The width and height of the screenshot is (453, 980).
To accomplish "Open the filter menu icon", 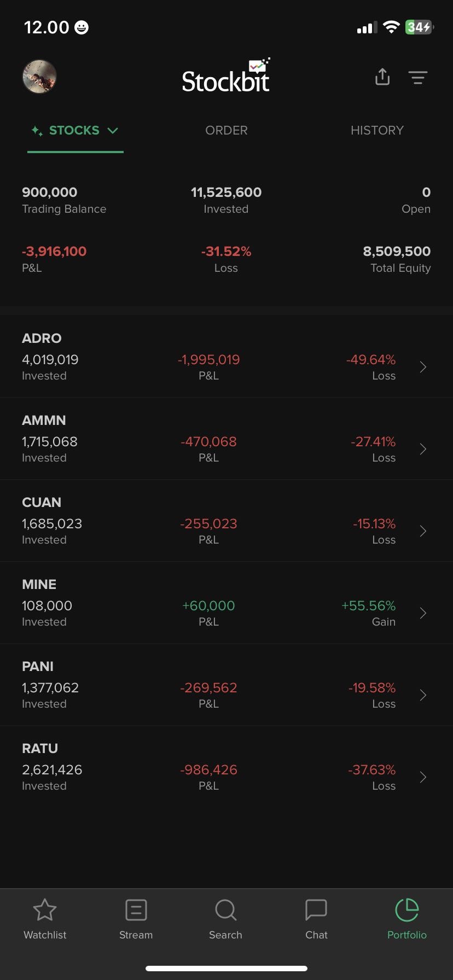I will pos(418,78).
